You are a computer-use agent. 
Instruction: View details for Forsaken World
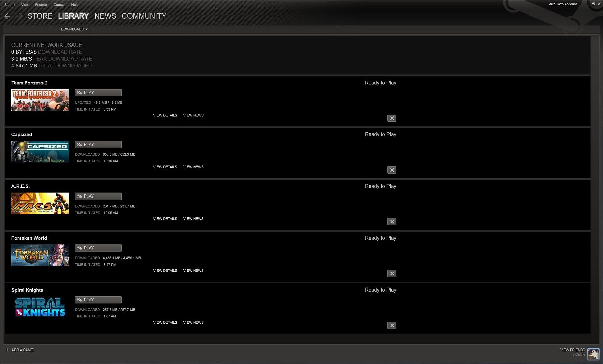[165, 271]
